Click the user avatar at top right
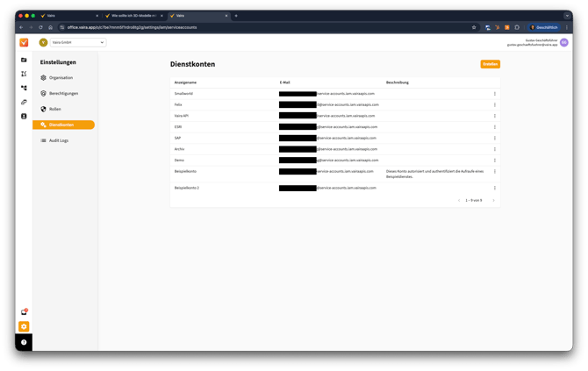This screenshot has width=588, height=371. tap(564, 42)
